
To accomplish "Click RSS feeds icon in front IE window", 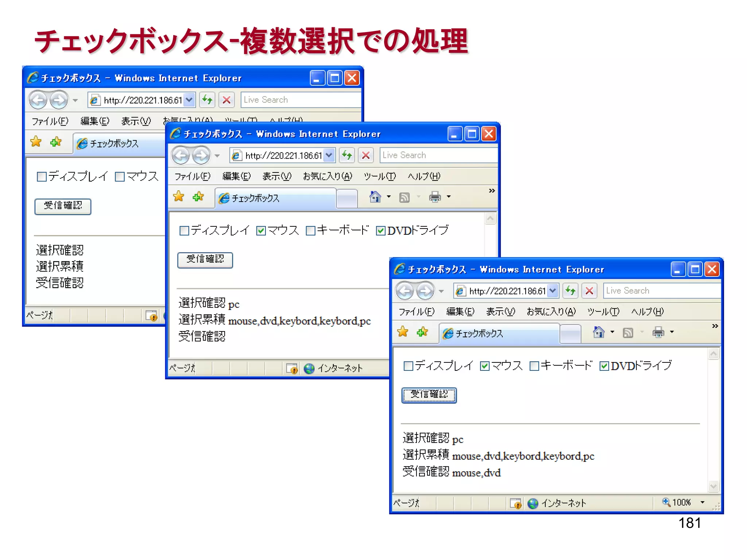I will (628, 332).
